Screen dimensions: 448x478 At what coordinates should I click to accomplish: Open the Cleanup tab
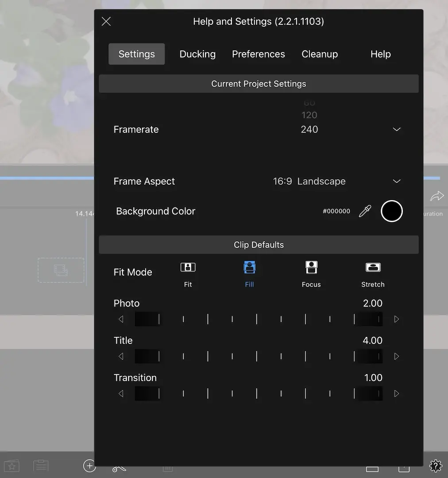click(x=320, y=54)
